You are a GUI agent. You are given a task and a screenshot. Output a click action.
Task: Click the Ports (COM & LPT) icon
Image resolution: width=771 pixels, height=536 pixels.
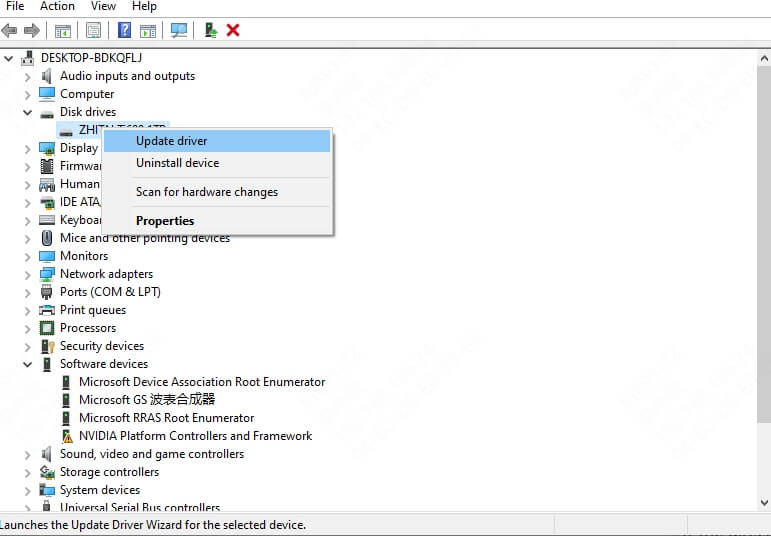(x=47, y=292)
